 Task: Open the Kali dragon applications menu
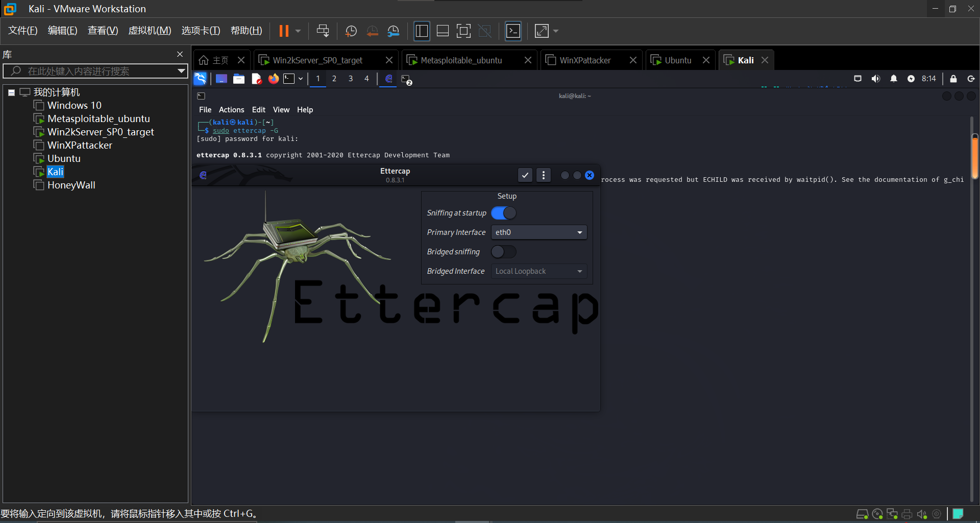(200, 79)
